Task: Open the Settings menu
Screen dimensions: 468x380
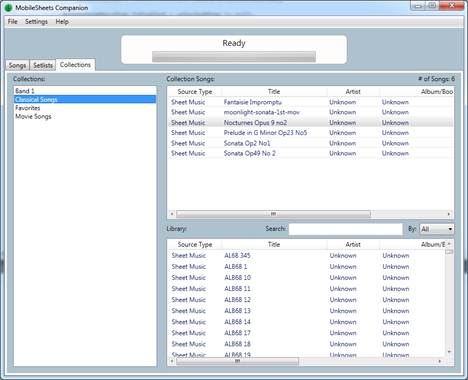Action: click(36, 22)
